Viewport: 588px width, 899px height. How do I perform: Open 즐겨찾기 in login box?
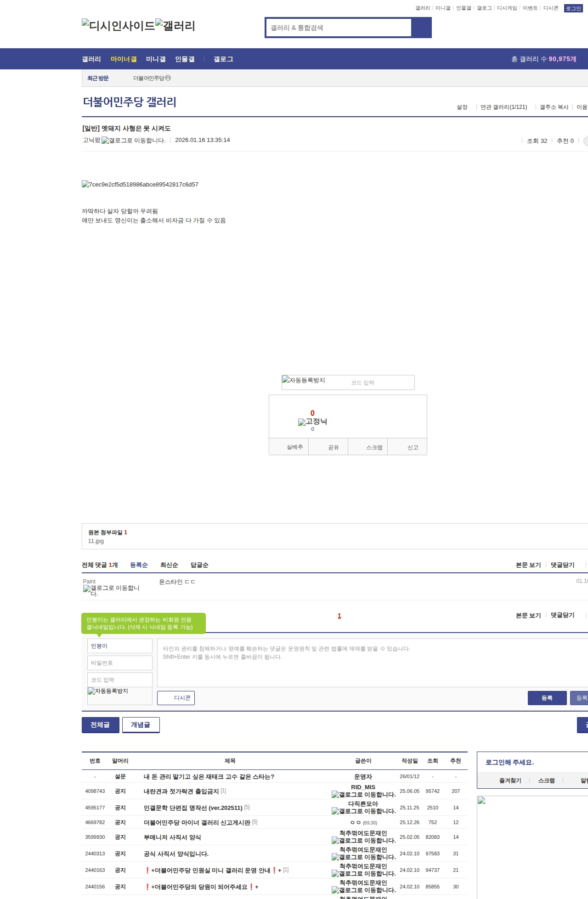pyautogui.click(x=510, y=780)
